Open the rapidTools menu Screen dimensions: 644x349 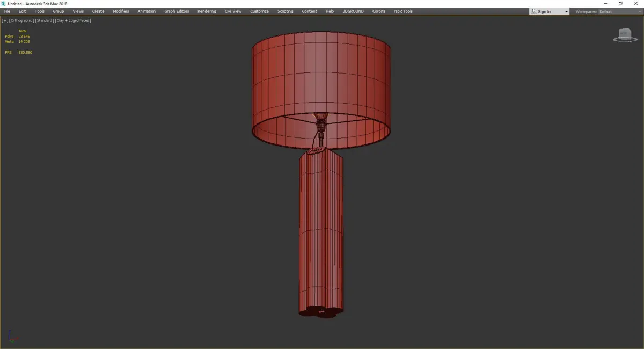(403, 11)
